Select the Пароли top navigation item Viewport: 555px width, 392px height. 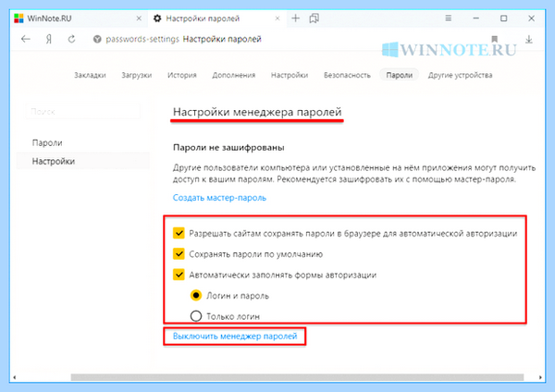pyautogui.click(x=400, y=75)
